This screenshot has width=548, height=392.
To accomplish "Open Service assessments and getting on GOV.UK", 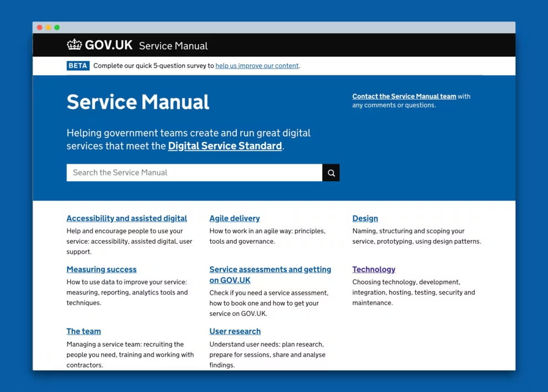I will 270,274.
